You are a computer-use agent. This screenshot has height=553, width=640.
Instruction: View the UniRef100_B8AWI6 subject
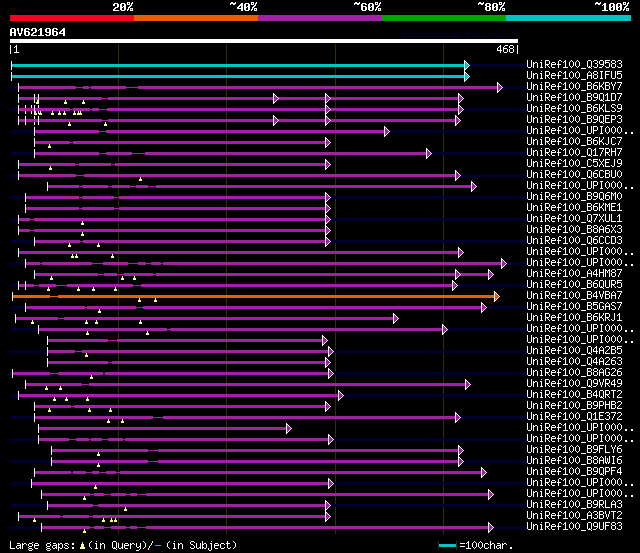(x=574, y=460)
